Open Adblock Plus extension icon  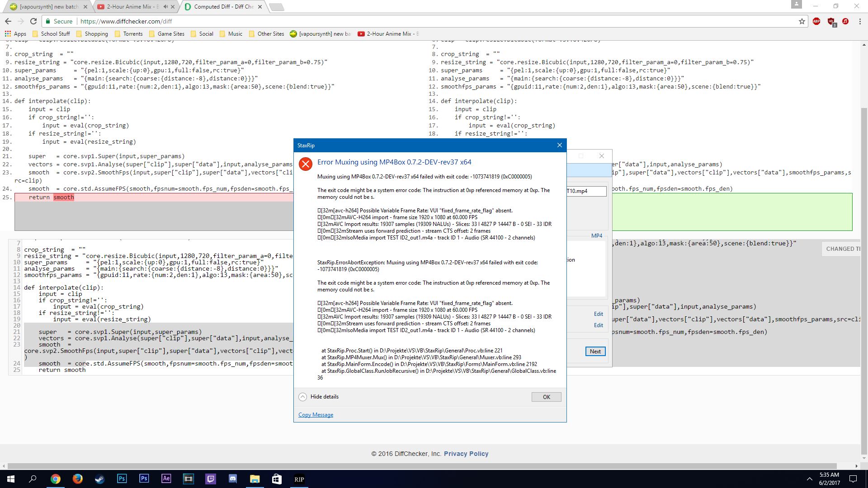816,21
